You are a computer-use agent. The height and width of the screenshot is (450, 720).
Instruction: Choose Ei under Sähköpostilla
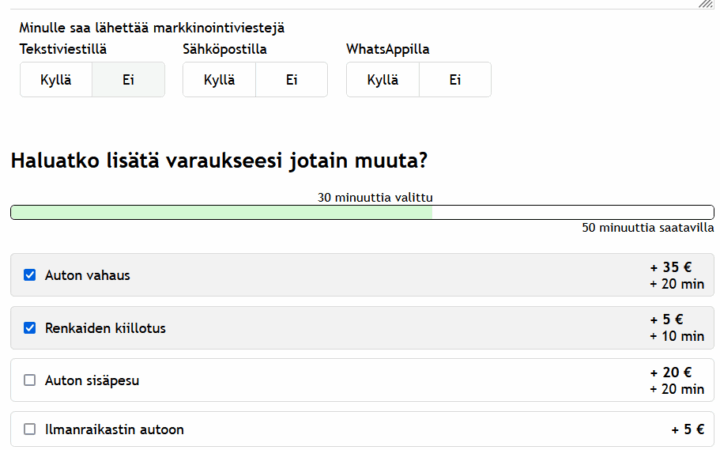point(291,80)
